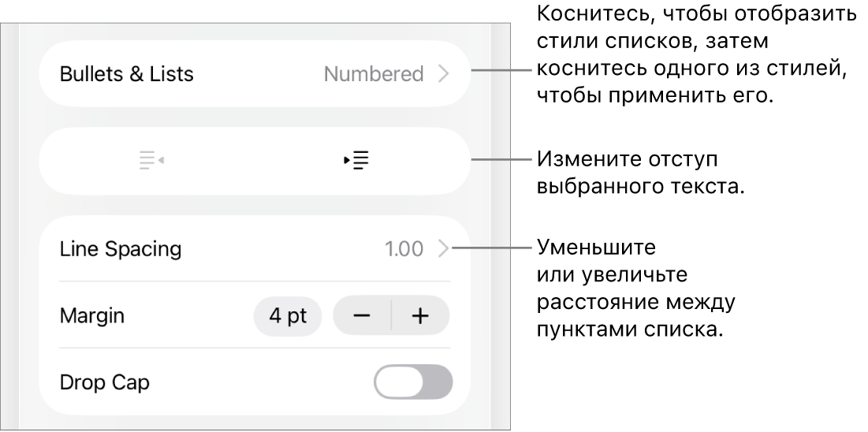Expand the Line Spacing settings
The width and height of the screenshot is (868, 432).
point(254,250)
